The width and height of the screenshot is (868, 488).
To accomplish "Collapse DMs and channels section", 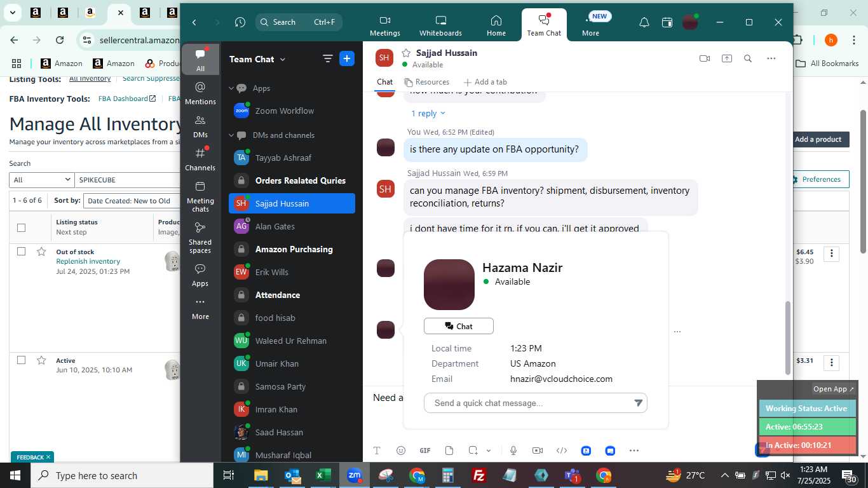I will [231, 135].
